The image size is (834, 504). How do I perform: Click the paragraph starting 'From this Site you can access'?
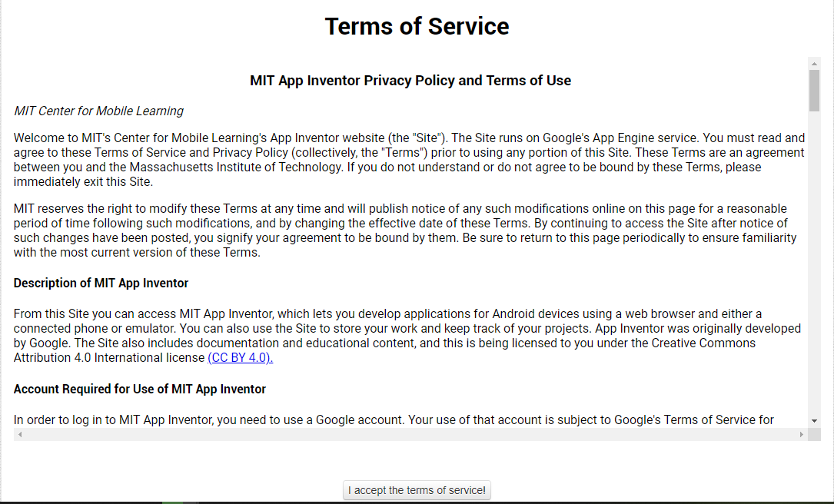point(407,336)
